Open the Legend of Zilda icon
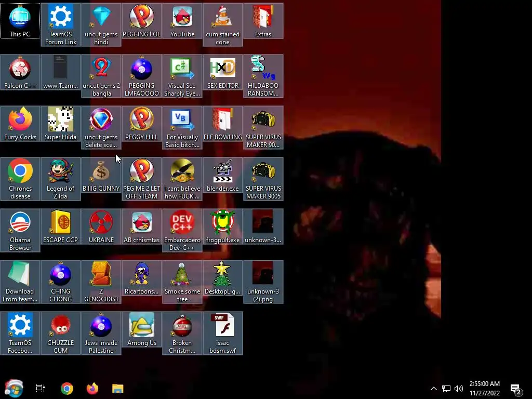532x399 pixels. pyautogui.click(x=61, y=179)
